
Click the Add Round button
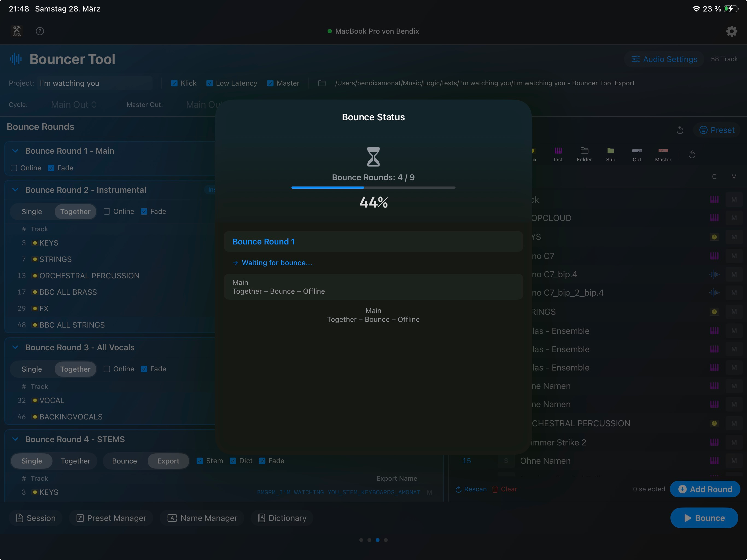click(705, 489)
